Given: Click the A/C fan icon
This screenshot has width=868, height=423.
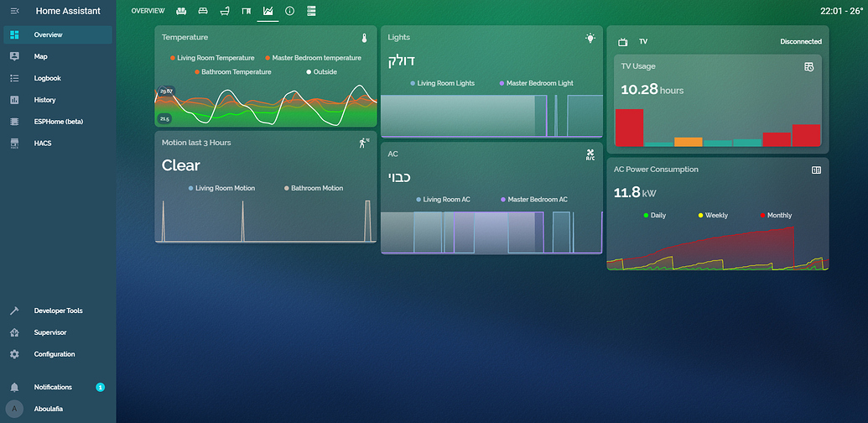Looking at the screenshot, I should (x=590, y=155).
